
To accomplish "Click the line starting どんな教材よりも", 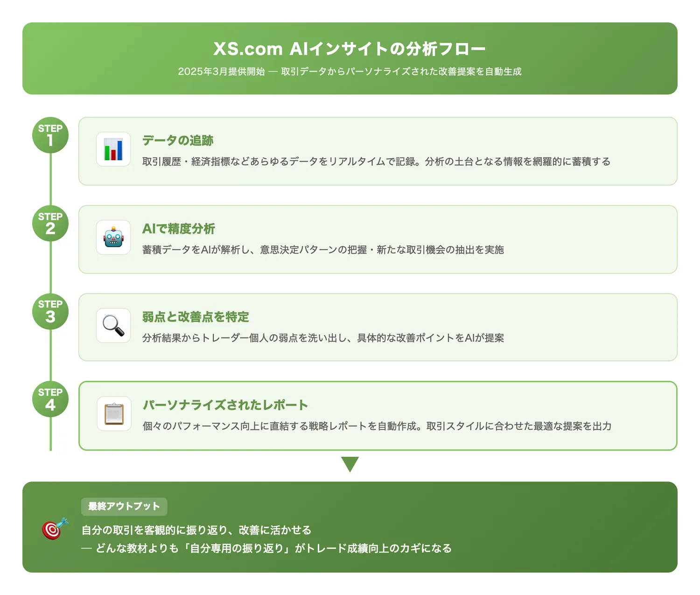I will 266,548.
